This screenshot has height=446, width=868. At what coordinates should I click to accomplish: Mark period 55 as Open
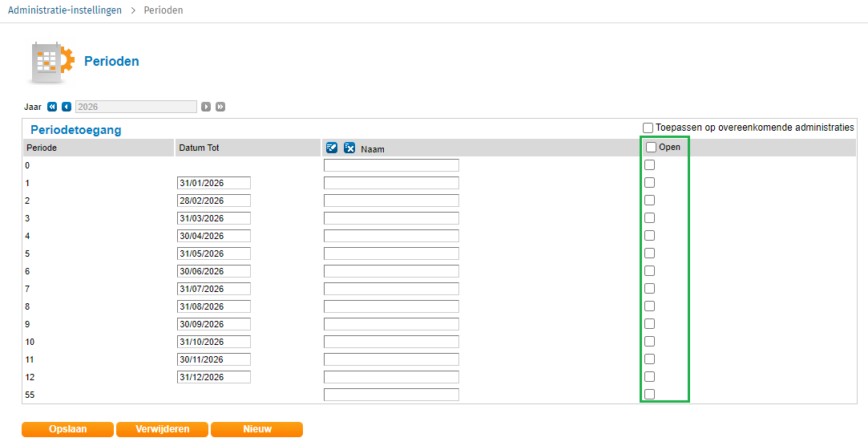pyautogui.click(x=650, y=395)
